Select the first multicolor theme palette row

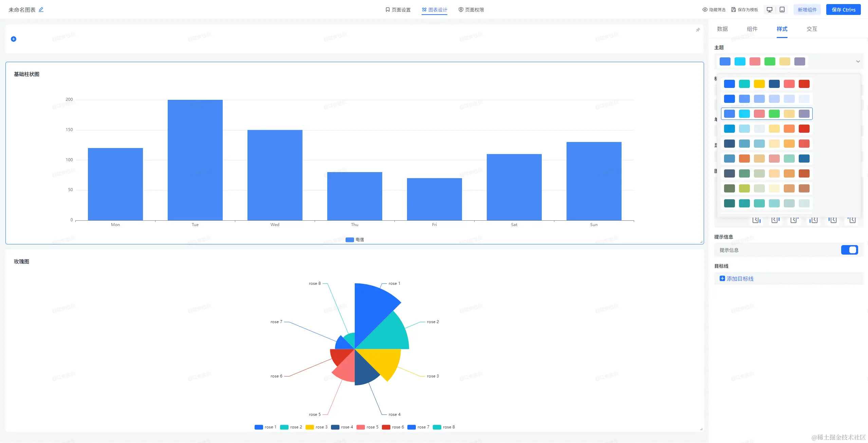(767, 84)
